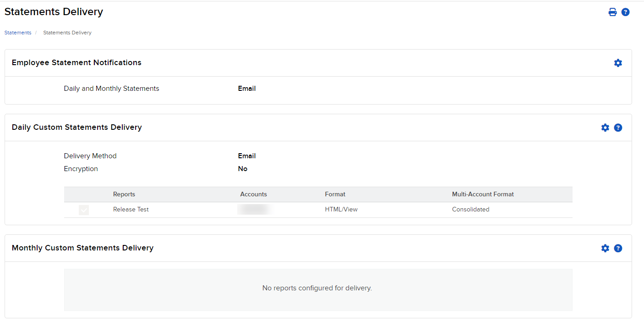Click the Consolidated multi-account format value
Image resolution: width=644 pixels, height=322 pixels.
[470, 209]
